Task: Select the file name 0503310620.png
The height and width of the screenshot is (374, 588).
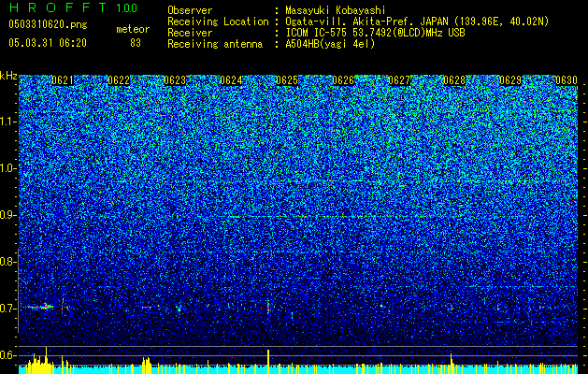Action: coord(48,25)
